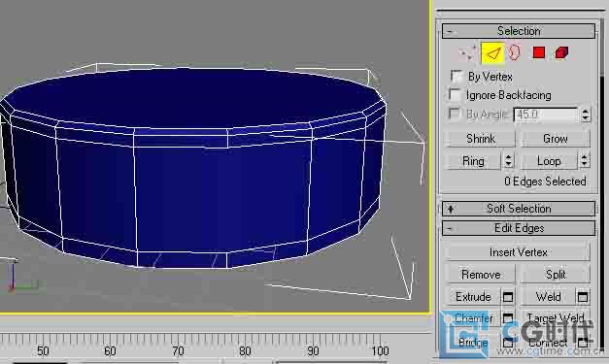Click the By Angle value field

(x=546, y=115)
